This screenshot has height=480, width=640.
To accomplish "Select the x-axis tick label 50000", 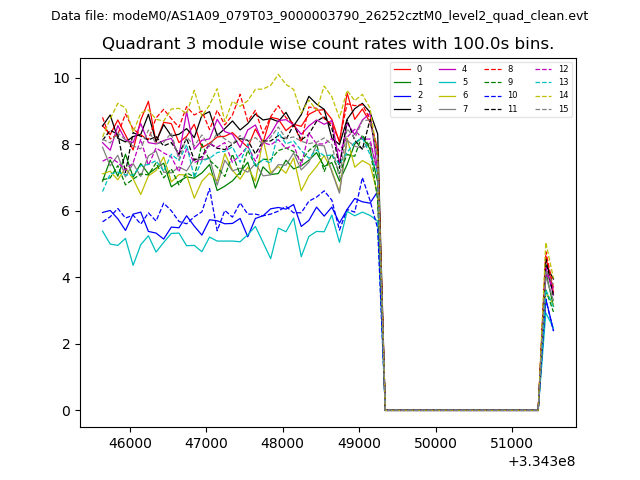I will (x=436, y=442).
